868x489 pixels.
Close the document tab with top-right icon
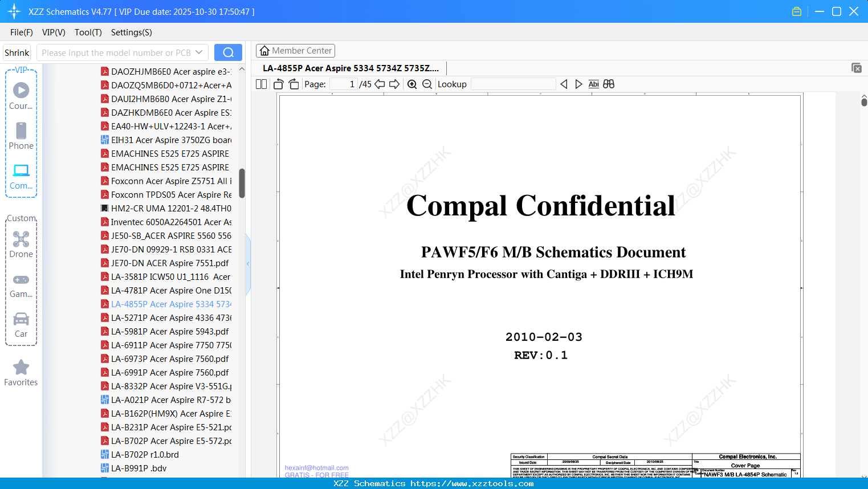click(857, 68)
